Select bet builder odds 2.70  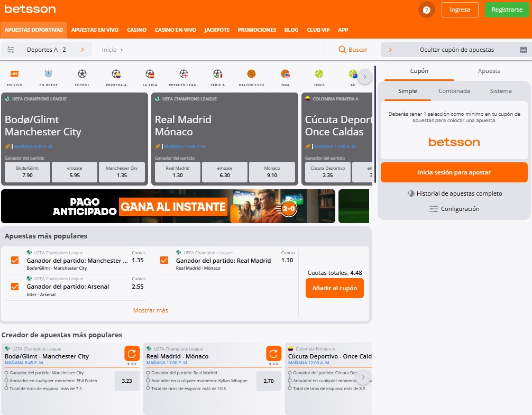point(269,381)
